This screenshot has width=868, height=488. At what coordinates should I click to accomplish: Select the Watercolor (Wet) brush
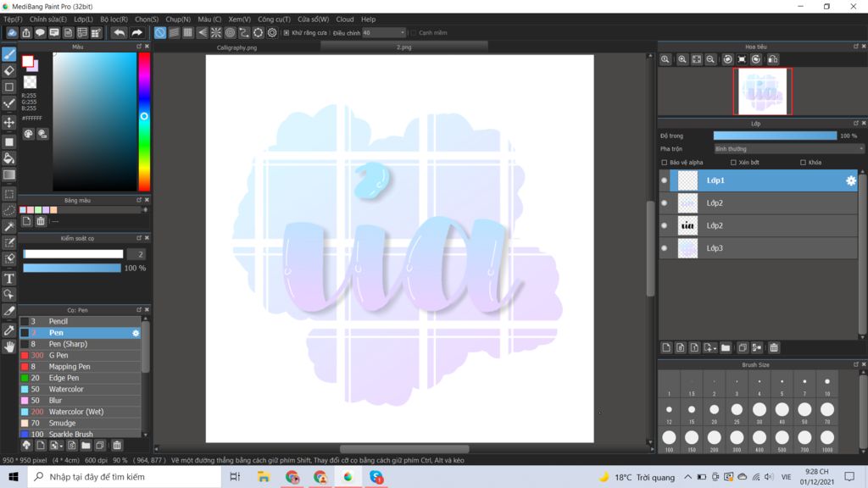(x=80, y=412)
